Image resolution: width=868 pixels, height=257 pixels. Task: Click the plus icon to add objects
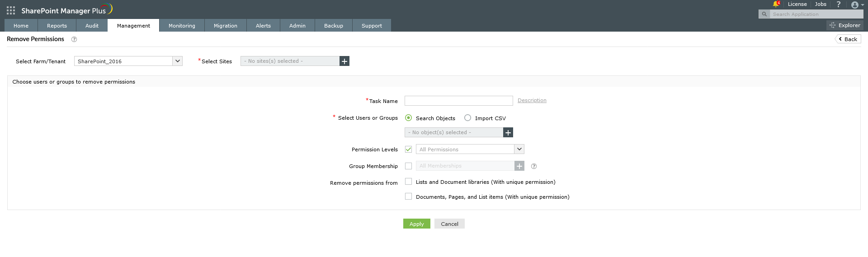[x=508, y=132]
